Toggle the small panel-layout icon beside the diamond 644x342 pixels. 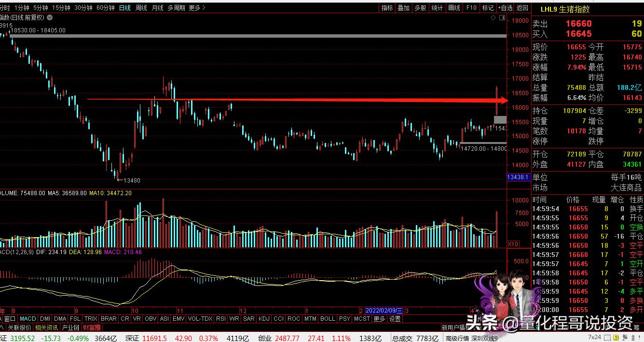(x=502, y=17)
